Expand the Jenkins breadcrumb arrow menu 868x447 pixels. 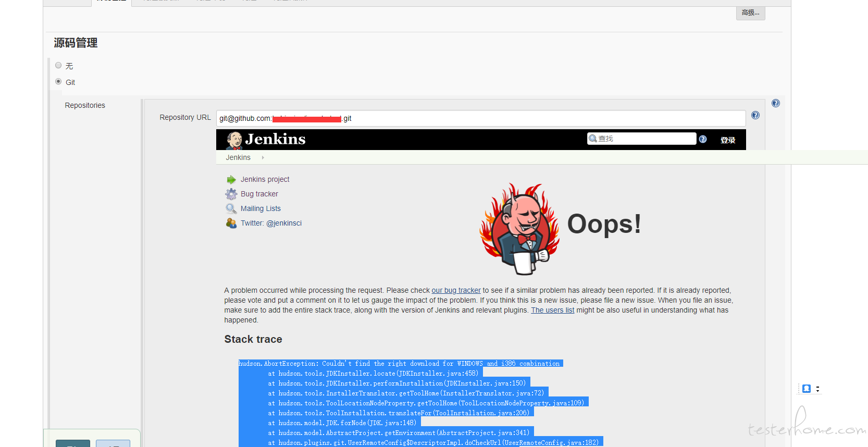coord(263,158)
